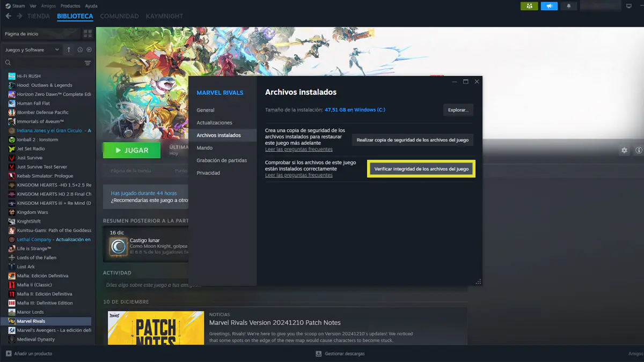
Task: Open the Ver menu
Action: click(33, 6)
